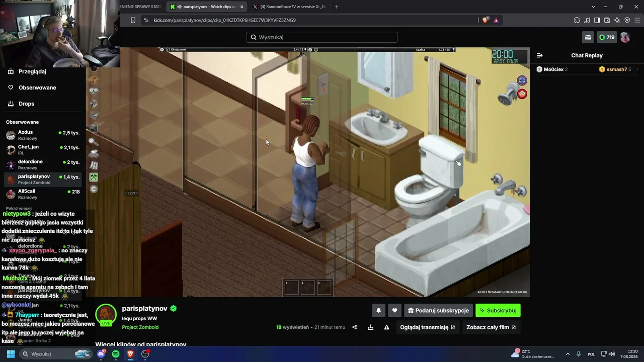Open the game inventory crate icon

pos(94,79)
